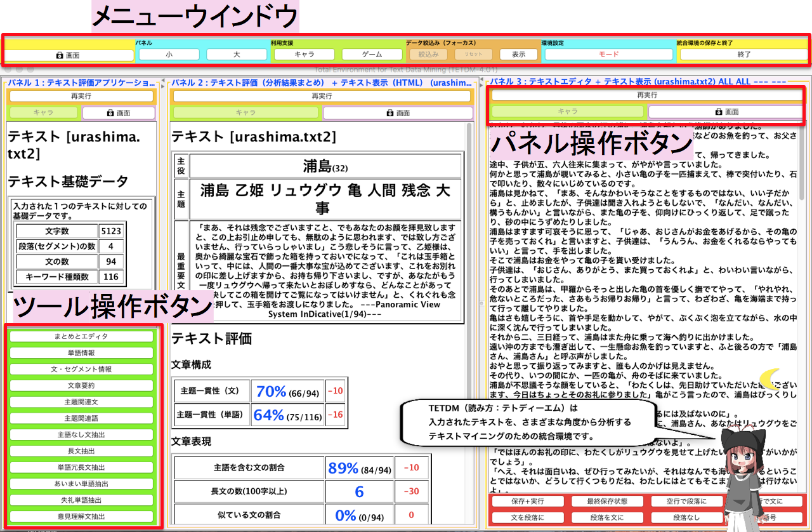Click Panel 1's 画面 screenshot button

119,113
